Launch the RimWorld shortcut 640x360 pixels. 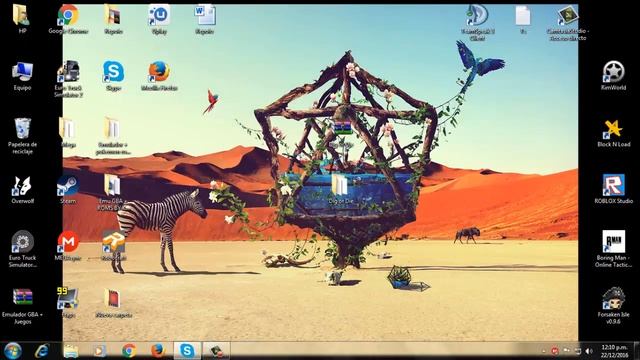[613, 72]
